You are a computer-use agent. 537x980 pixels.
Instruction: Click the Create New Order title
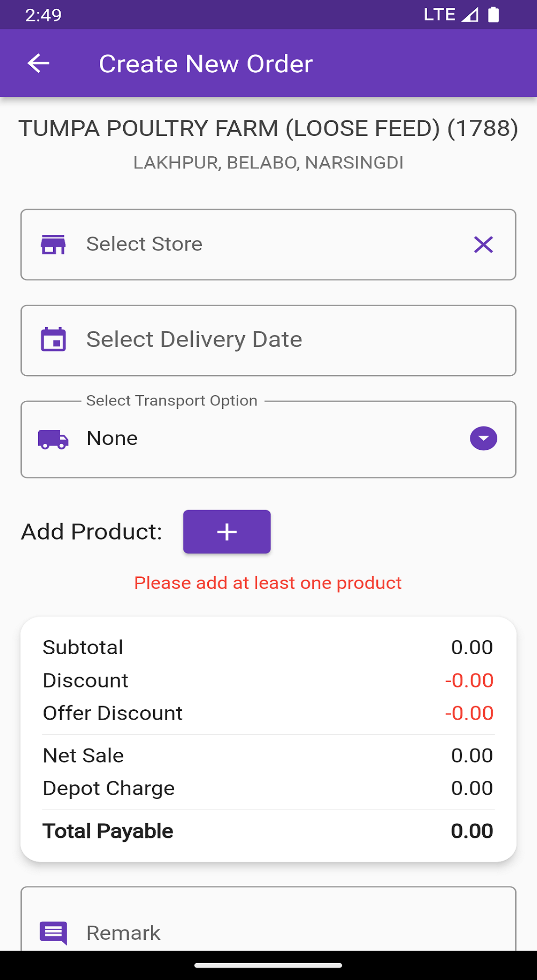pos(205,64)
